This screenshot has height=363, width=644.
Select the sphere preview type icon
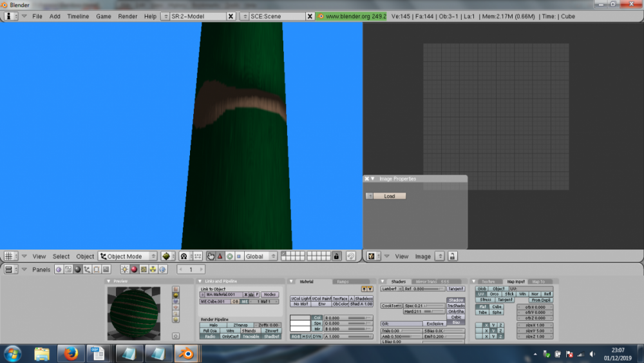(x=176, y=295)
